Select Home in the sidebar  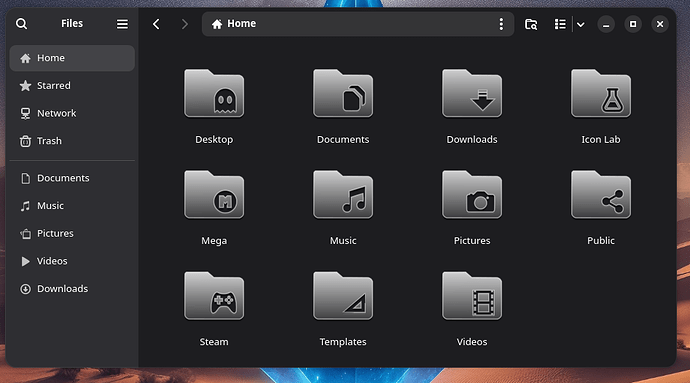[x=72, y=58]
